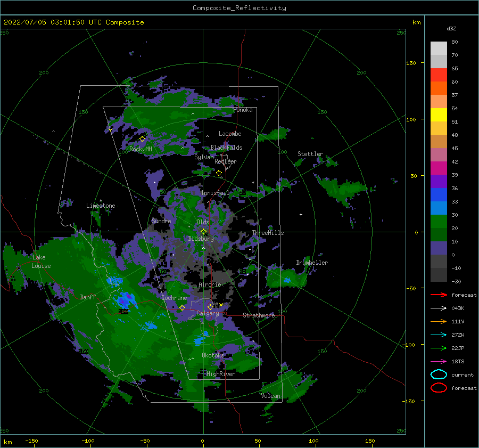Choose the magenta swatch below 42 dBZ
The width and height of the screenshot is (479, 448).
click(x=439, y=168)
